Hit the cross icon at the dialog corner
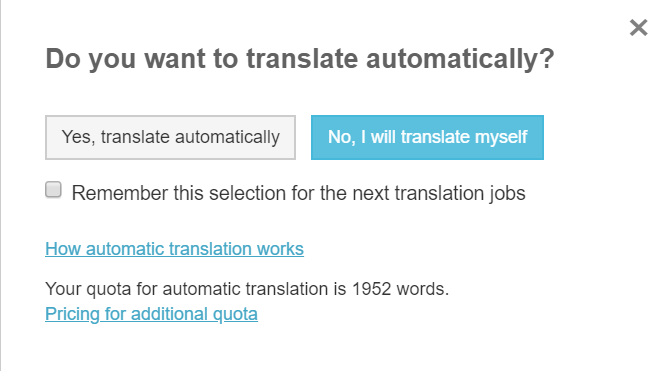 (x=638, y=28)
